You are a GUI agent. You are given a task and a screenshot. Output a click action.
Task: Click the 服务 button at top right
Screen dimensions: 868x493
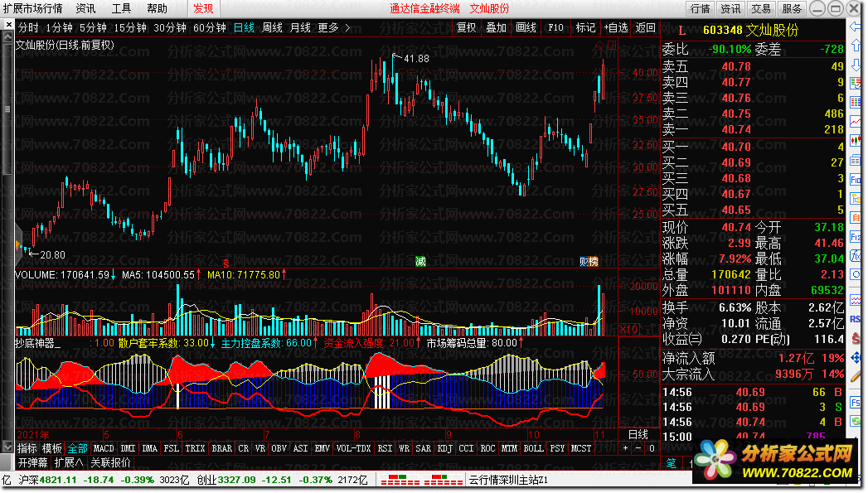(x=792, y=8)
